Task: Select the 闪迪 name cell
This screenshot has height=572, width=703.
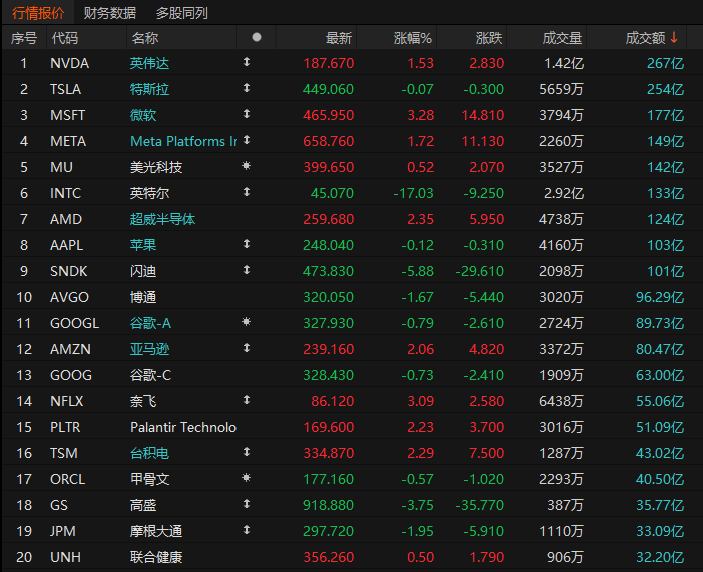Action: [143, 271]
